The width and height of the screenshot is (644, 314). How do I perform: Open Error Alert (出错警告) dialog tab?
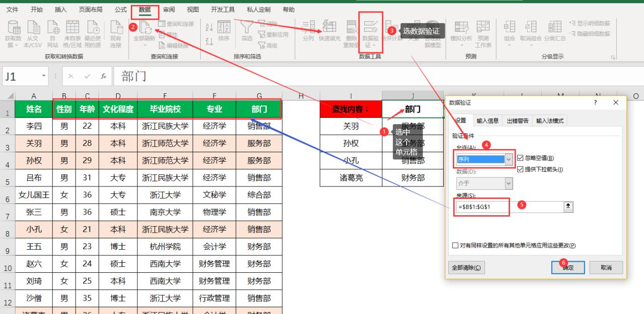pos(517,121)
